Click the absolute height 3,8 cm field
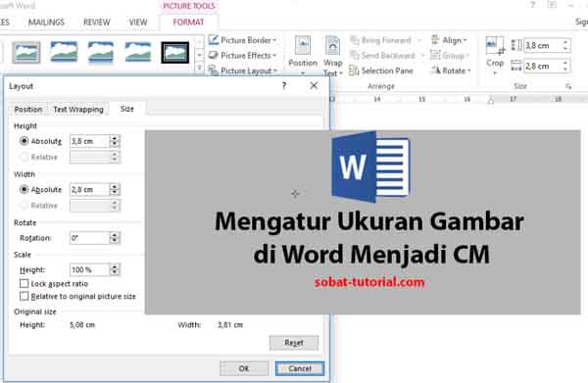 89,141
